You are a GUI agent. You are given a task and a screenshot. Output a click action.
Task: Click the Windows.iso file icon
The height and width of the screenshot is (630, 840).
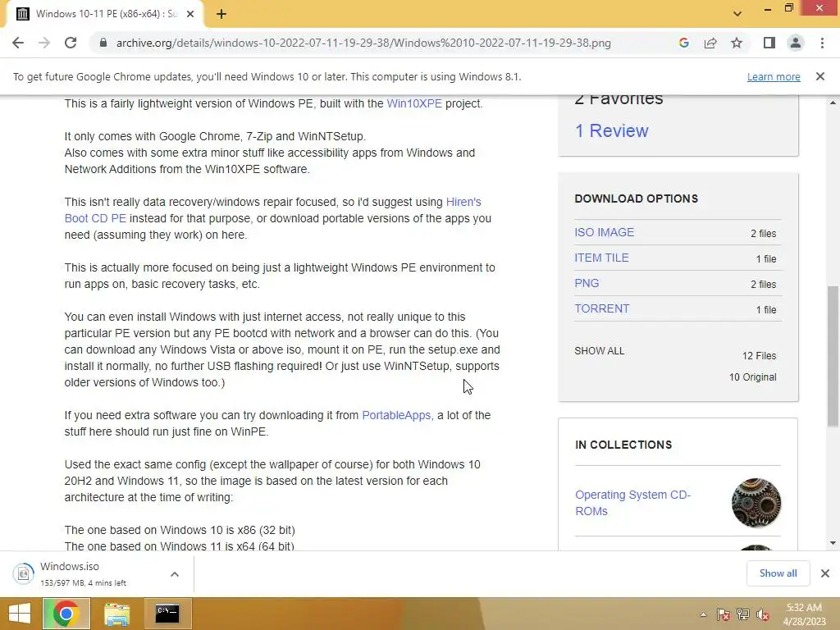click(x=23, y=573)
